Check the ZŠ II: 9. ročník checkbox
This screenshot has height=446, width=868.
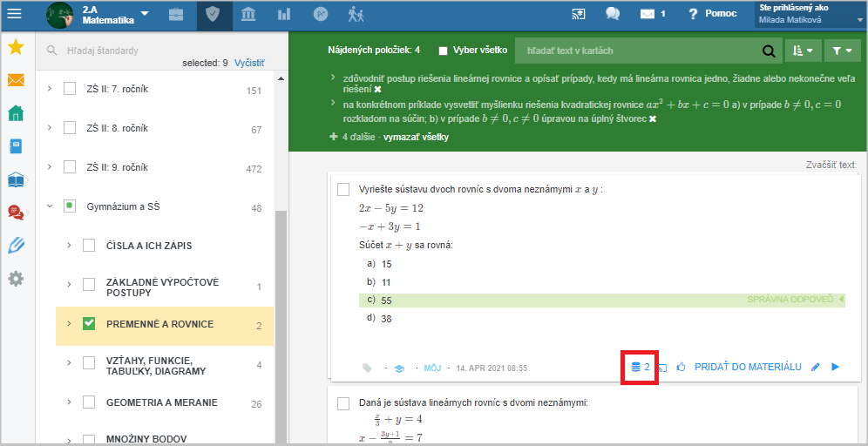click(x=70, y=166)
